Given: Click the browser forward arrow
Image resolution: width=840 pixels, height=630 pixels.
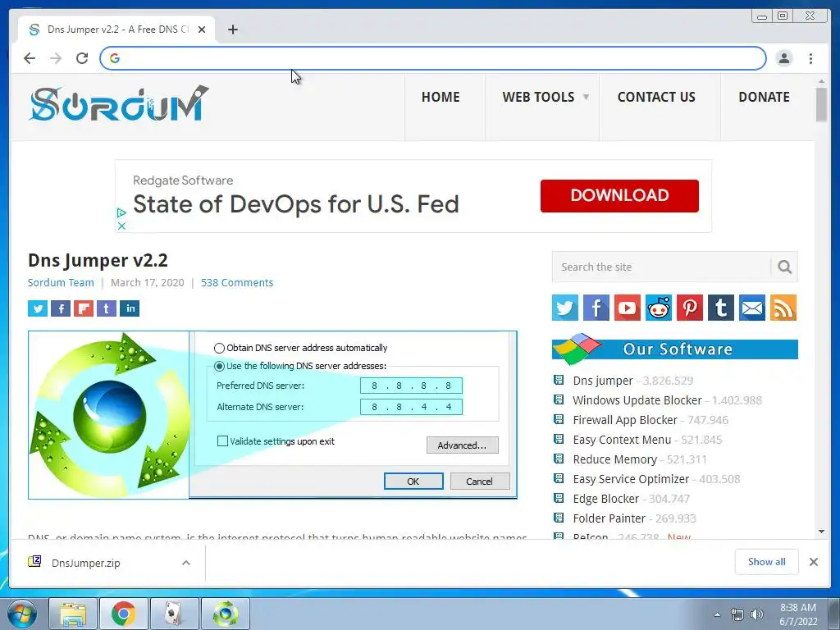Looking at the screenshot, I should point(56,58).
